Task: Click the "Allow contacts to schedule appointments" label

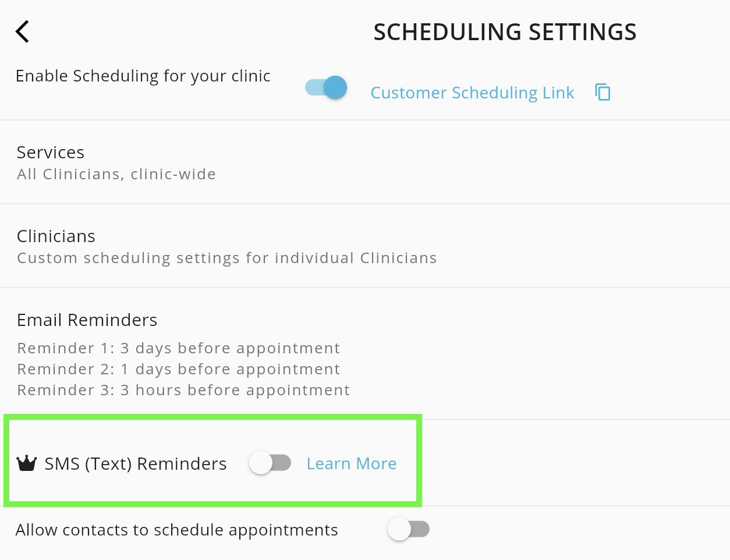Action: (x=177, y=530)
